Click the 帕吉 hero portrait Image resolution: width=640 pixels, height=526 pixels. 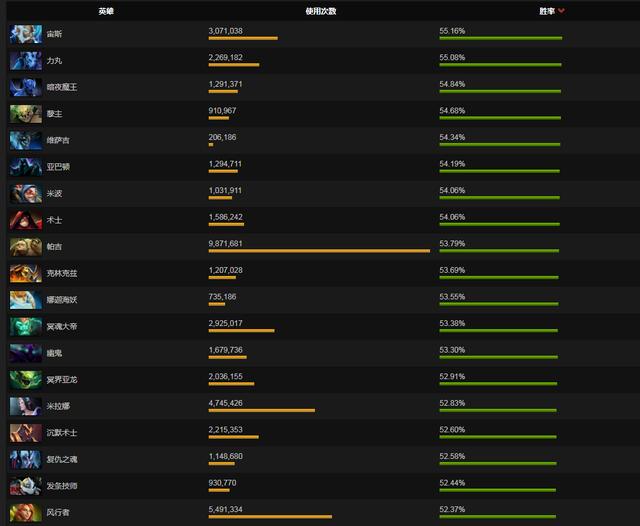pos(25,247)
